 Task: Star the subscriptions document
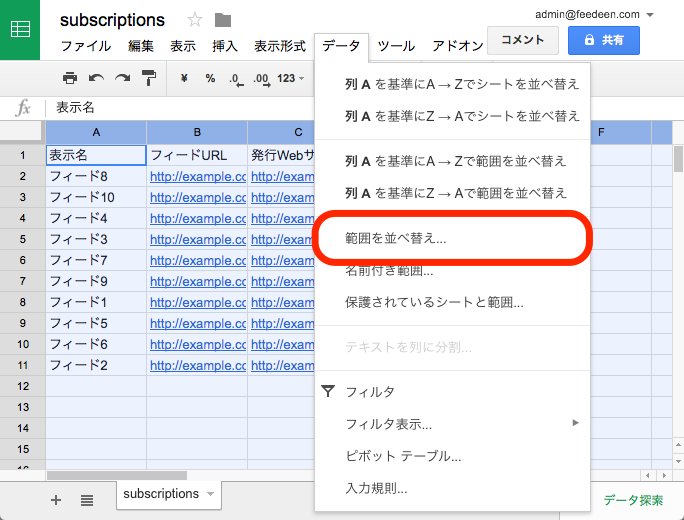click(x=195, y=20)
